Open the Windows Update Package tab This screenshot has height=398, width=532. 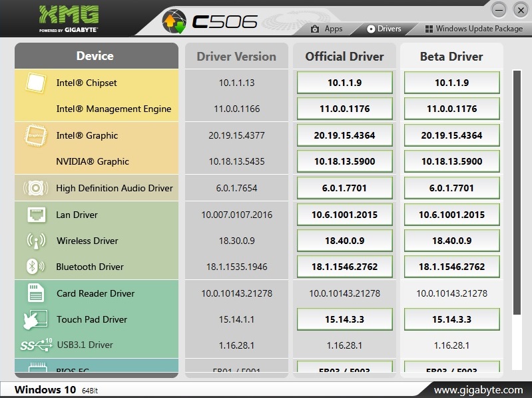tap(473, 29)
